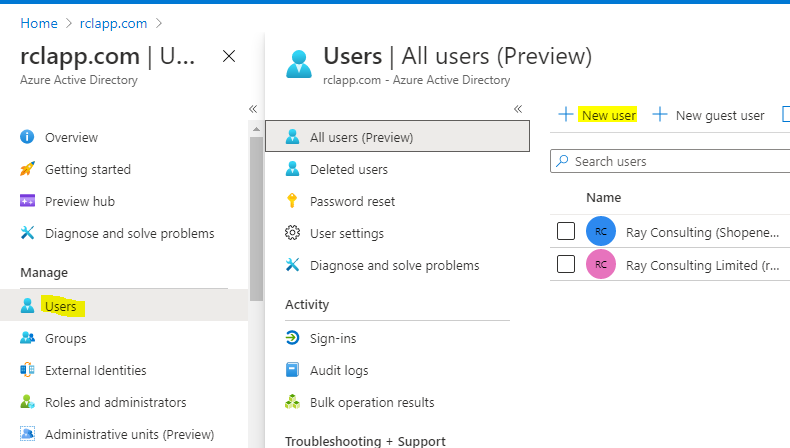
Task: Click the Sign-ins arrow icon
Action: tap(292, 338)
